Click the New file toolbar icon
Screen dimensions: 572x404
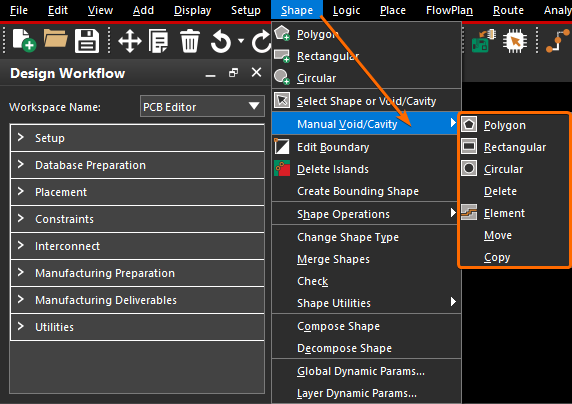pos(24,41)
